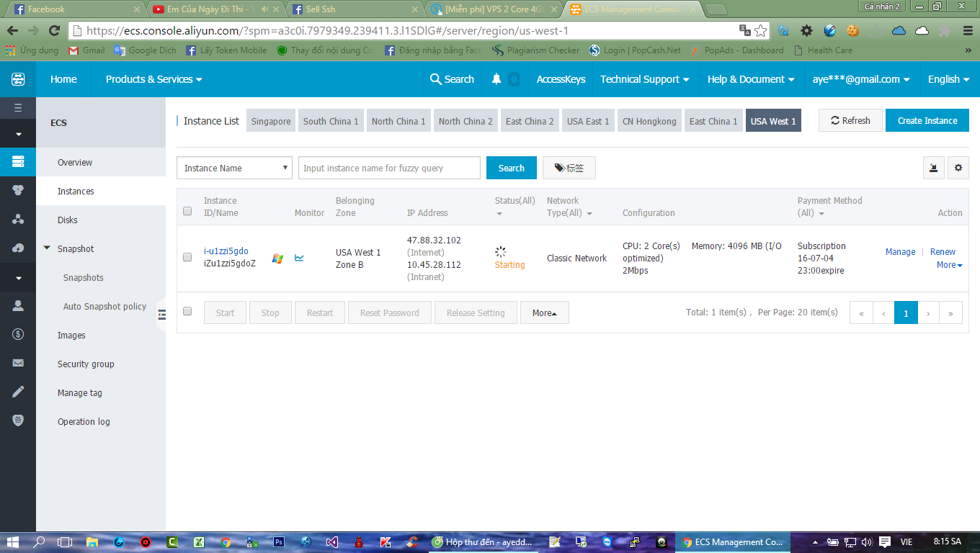This screenshot has width=980, height=553.
Task: Switch to CN Hongkong region tab
Action: click(x=649, y=121)
